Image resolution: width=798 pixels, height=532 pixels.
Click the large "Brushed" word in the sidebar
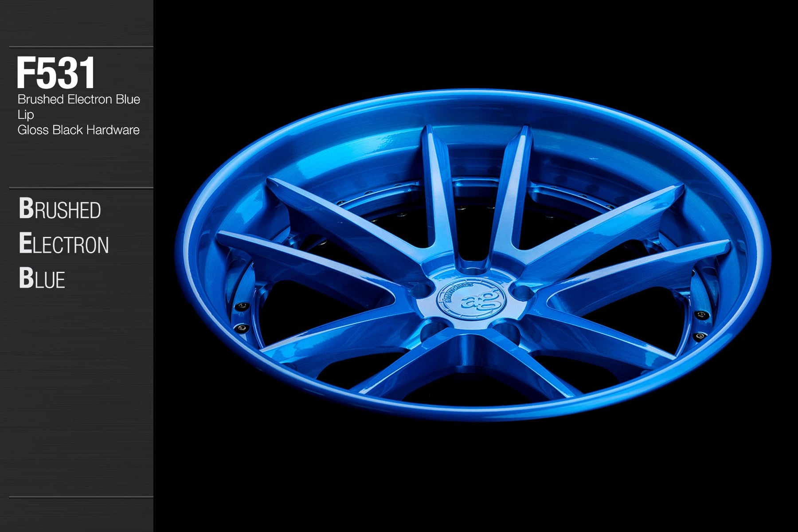60,209
